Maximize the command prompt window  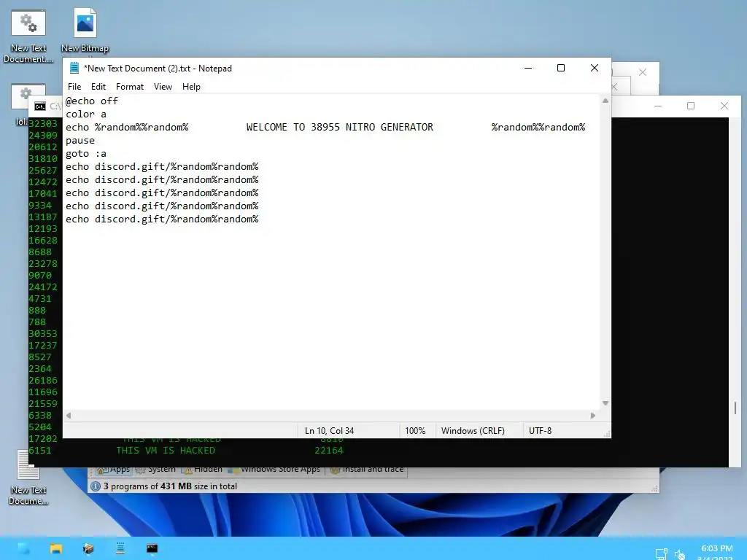coord(691,106)
